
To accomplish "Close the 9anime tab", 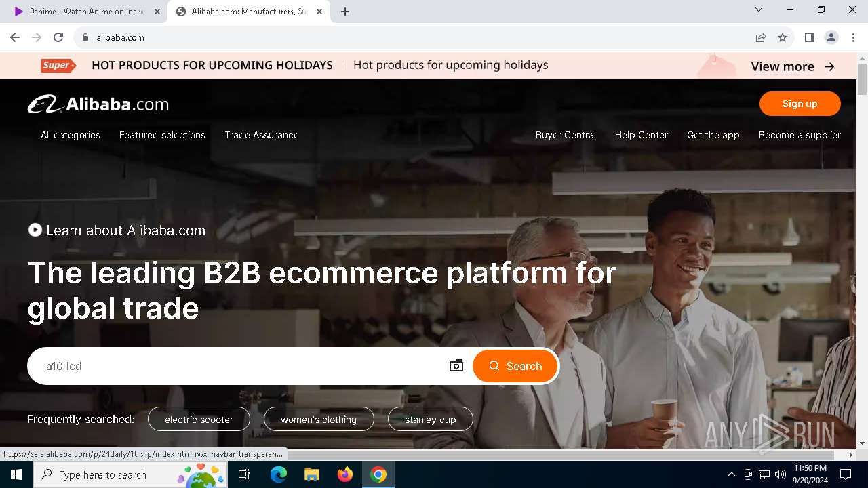I will pos(157,12).
